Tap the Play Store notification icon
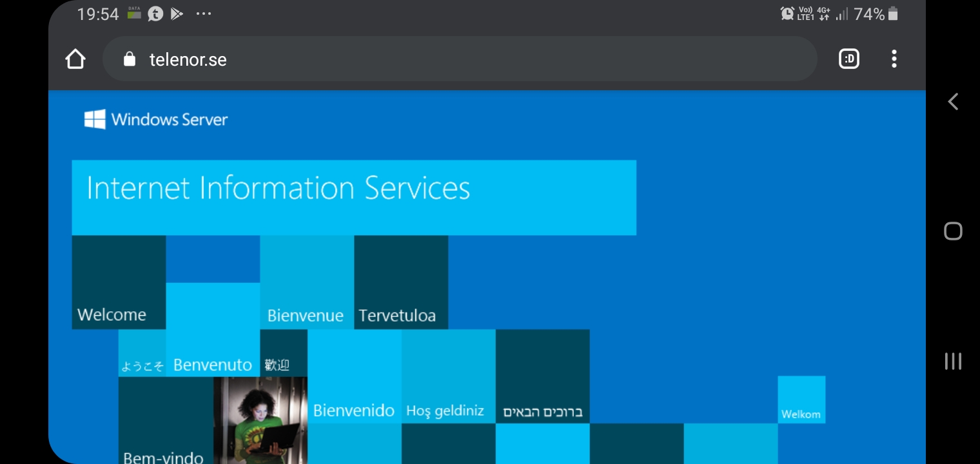Image resolution: width=980 pixels, height=464 pixels. point(177,14)
